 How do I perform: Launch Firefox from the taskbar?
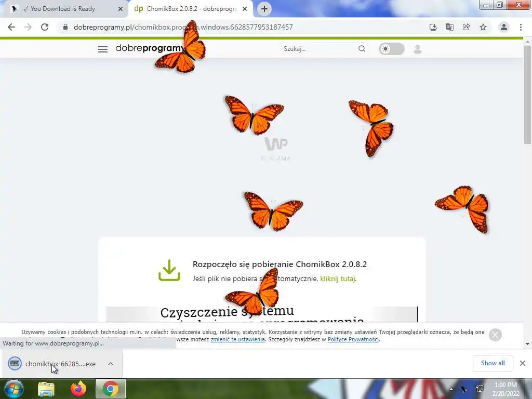(x=78, y=389)
